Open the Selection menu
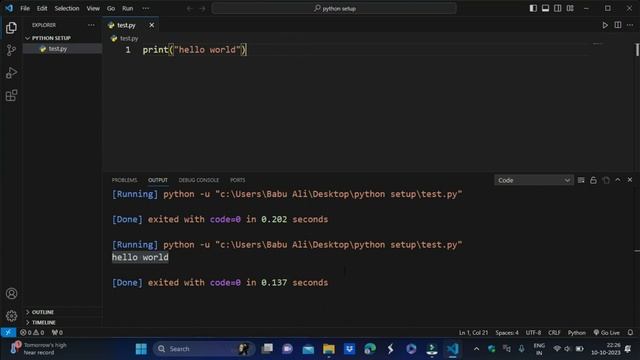This screenshot has height=360, width=640. 67,8
